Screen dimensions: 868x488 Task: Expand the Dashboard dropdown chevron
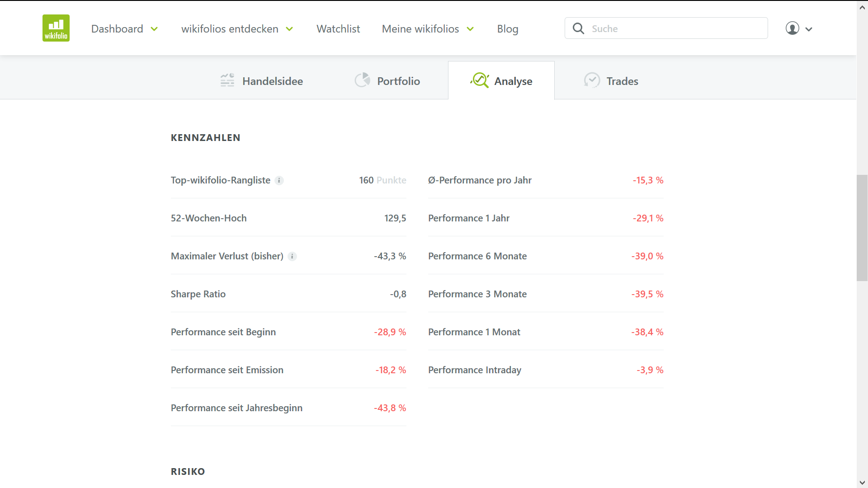(x=154, y=29)
